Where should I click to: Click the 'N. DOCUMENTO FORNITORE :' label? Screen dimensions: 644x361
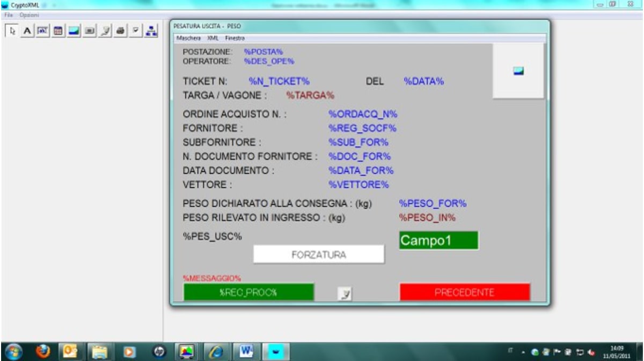click(250, 156)
